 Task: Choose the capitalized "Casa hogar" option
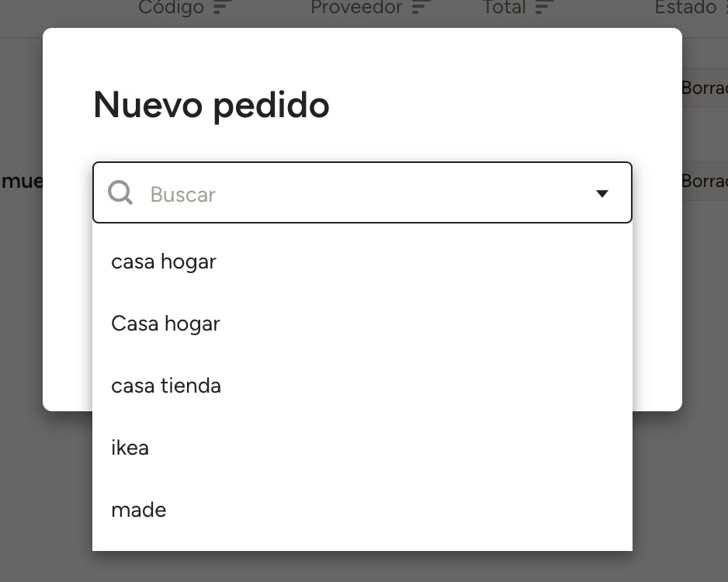[165, 324]
